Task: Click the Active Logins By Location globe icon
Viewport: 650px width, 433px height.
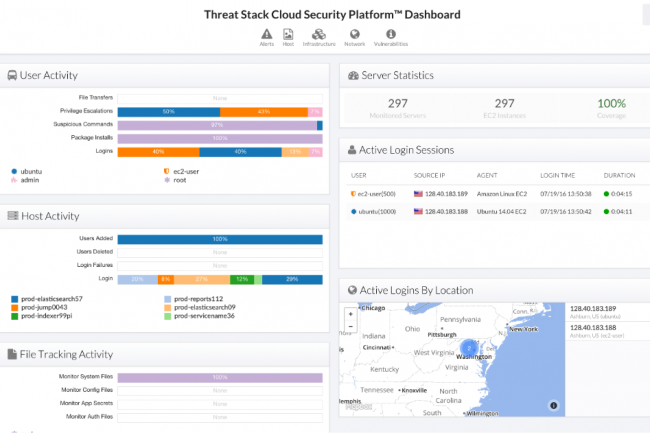Action: tap(352, 290)
